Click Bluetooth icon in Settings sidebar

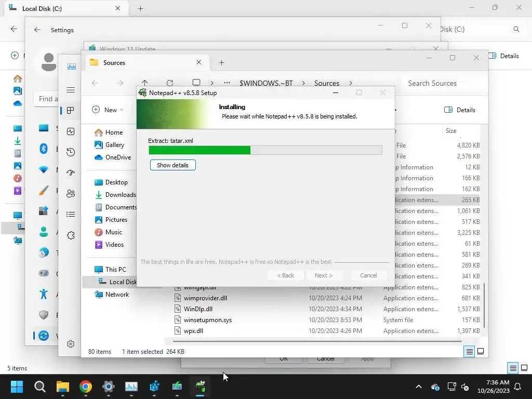(x=44, y=149)
